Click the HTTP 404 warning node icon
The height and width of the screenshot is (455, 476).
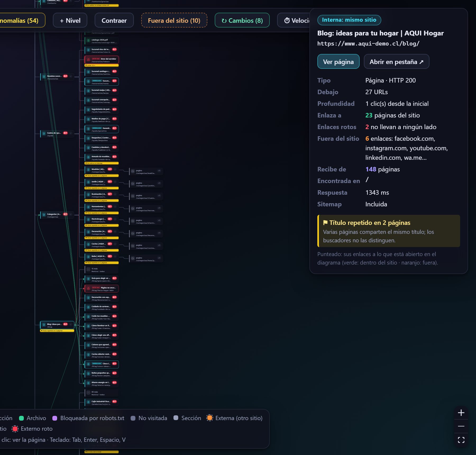[88, 289]
